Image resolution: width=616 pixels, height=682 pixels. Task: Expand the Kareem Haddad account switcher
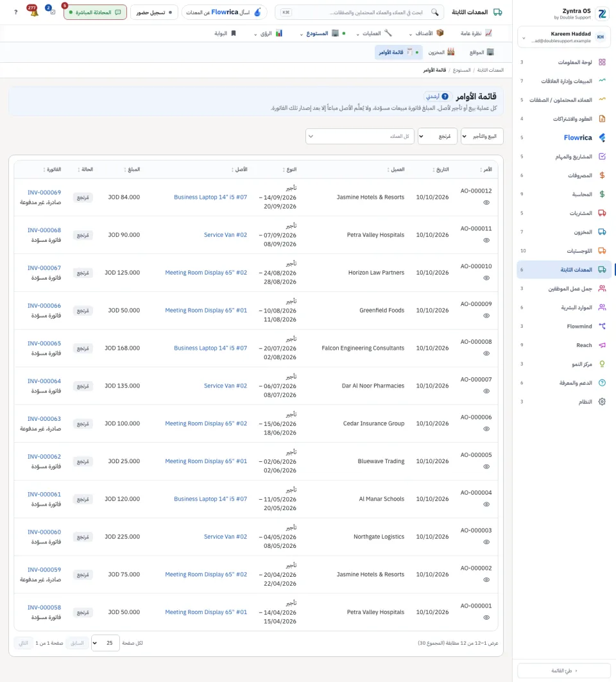click(x=564, y=37)
